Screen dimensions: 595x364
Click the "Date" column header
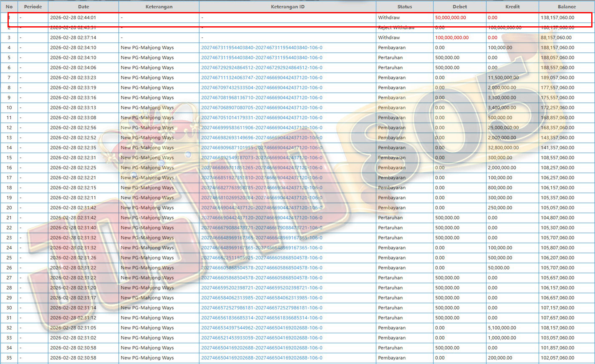coord(83,7)
